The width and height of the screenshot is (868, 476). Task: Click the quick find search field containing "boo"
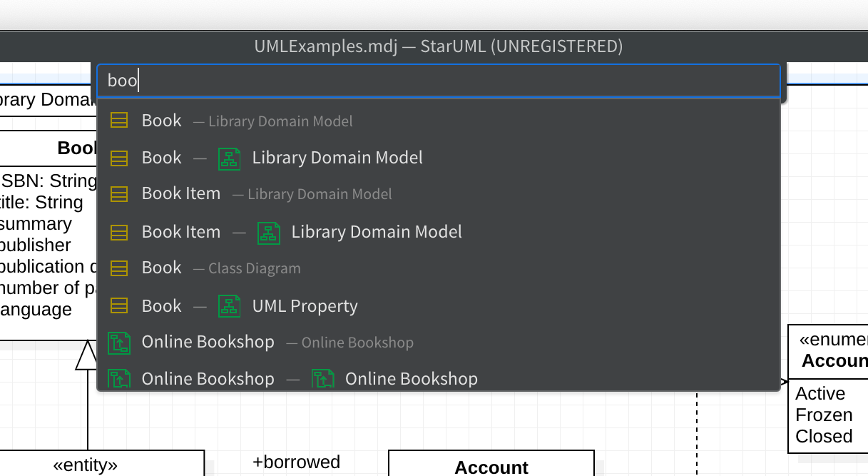[439, 81]
